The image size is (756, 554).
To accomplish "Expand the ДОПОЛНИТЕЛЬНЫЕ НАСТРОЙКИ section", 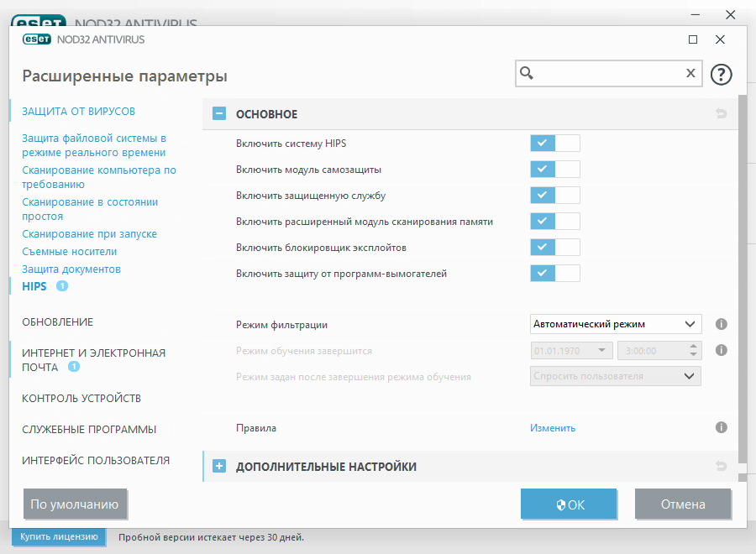I will pos(219,466).
